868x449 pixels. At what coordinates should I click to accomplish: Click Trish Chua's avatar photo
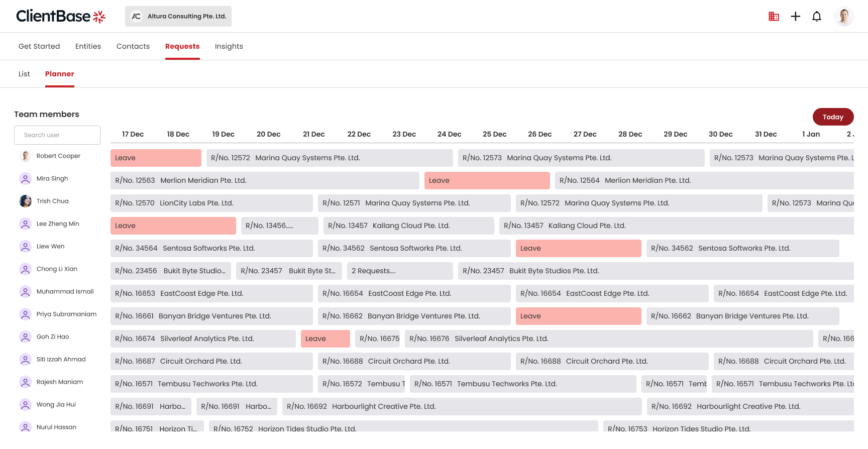(25, 201)
